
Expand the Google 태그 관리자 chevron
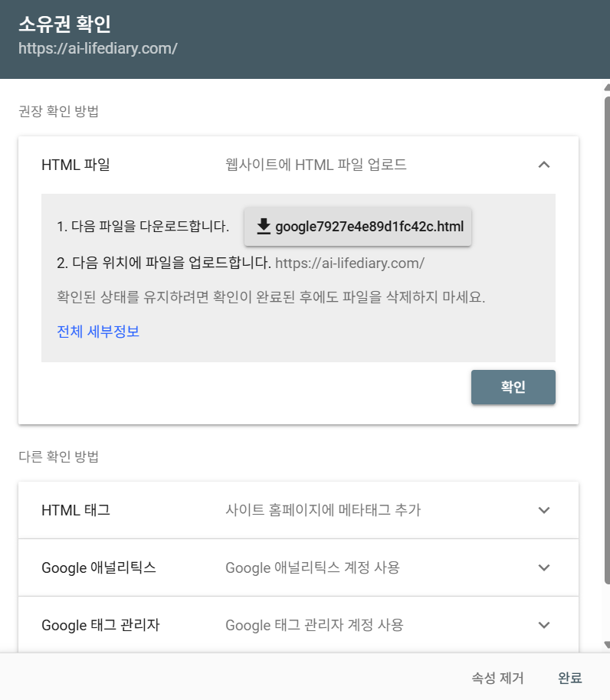544,625
